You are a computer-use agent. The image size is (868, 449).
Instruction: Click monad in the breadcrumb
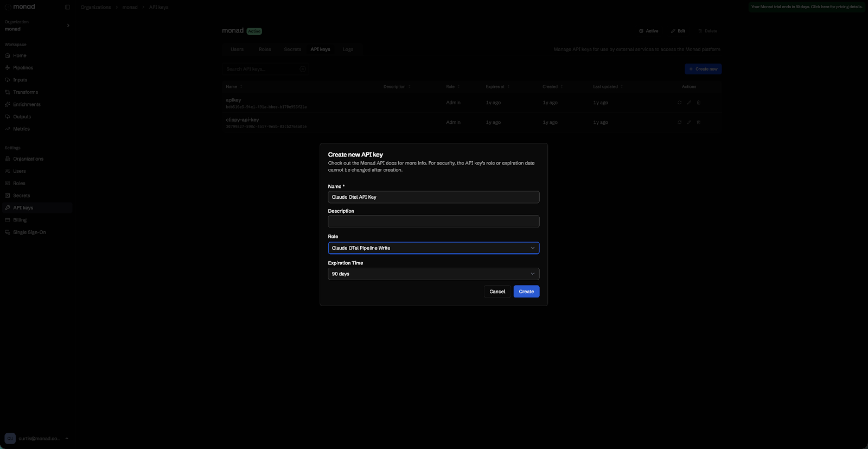(x=130, y=7)
